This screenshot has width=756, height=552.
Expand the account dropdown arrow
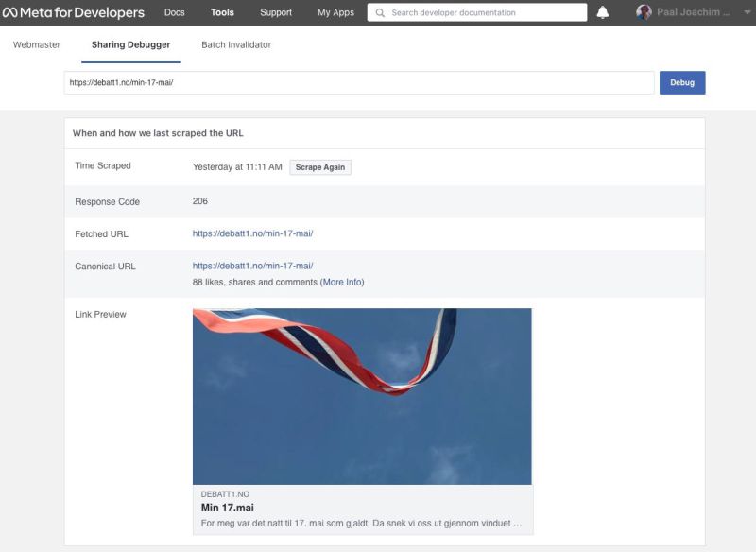tap(747, 12)
